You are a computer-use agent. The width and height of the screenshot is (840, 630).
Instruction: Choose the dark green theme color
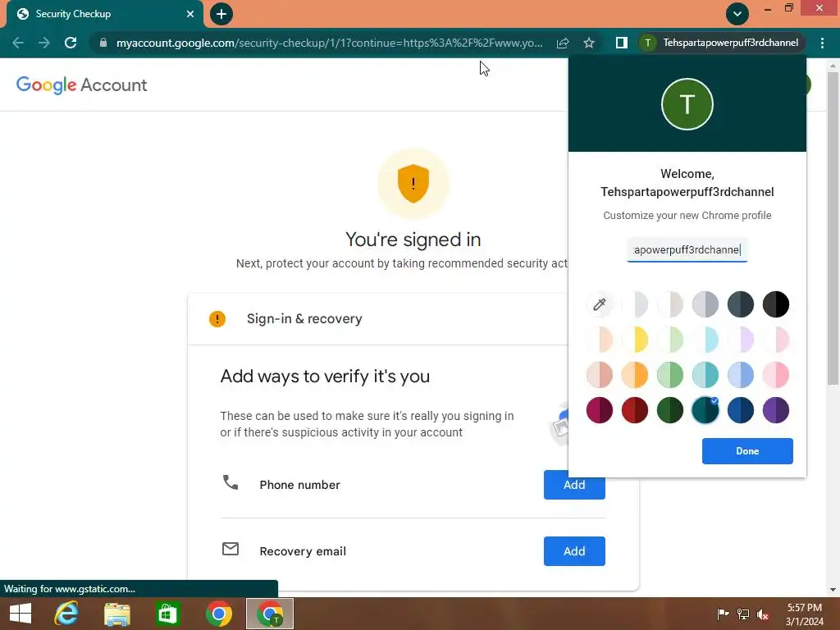669,410
